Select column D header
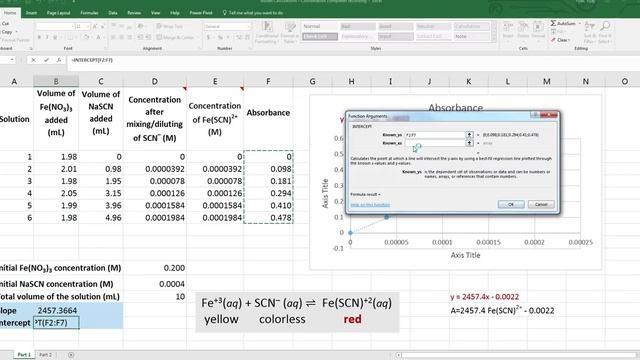Viewport: 640px width, 360px height. click(x=155, y=81)
